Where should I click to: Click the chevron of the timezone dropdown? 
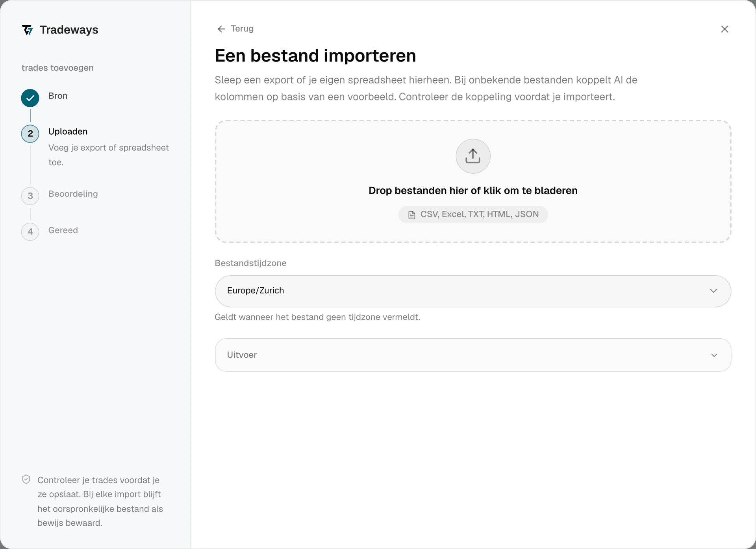(x=713, y=291)
